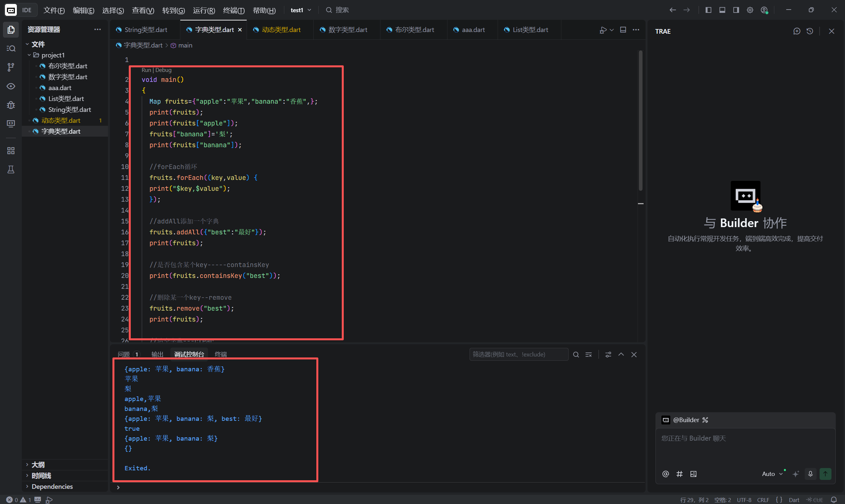Toggle the left primary sidebar layout button
The image size is (845, 504).
708,10
